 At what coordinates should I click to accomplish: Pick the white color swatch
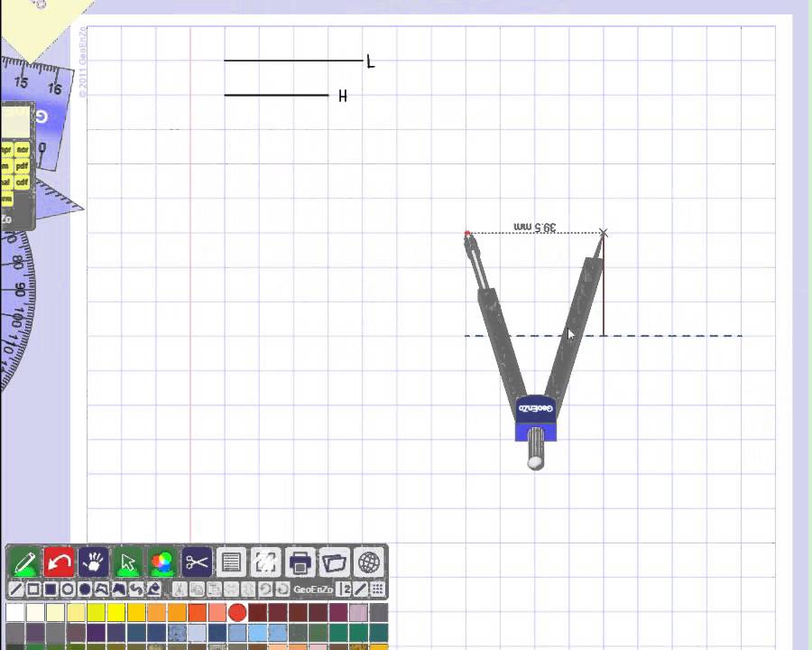point(15,612)
